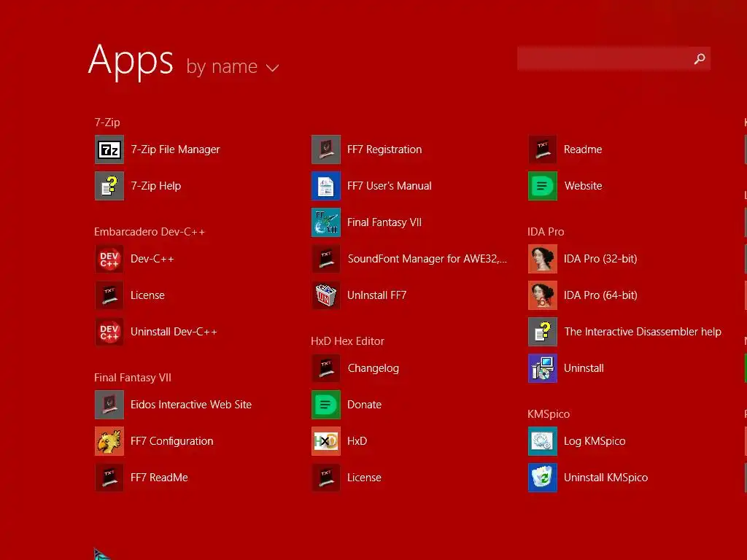Click the green Website icon
Image resolution: width=747 pixels, height=560 pixels.
click(543, 186)
